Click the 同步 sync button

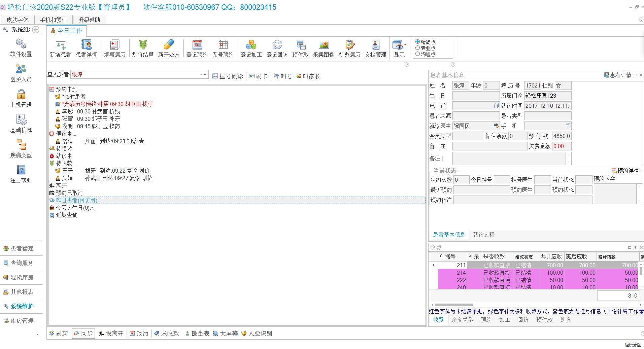click(x=83, y=333)
